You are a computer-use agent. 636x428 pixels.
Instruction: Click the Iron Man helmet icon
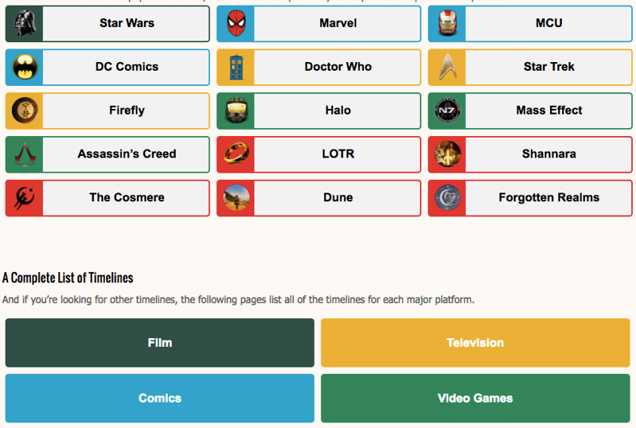coord(447,23)
